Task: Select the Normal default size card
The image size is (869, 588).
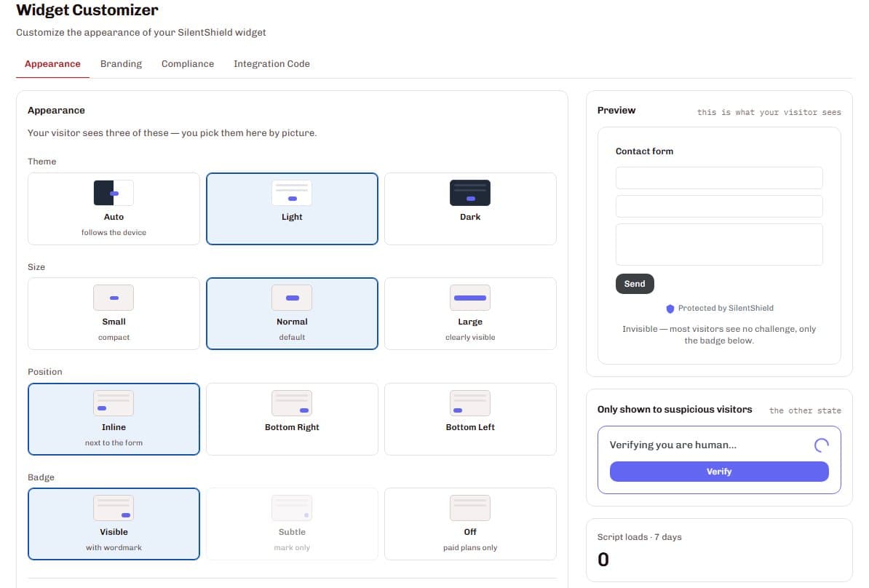Action: (x=292, y=314)
